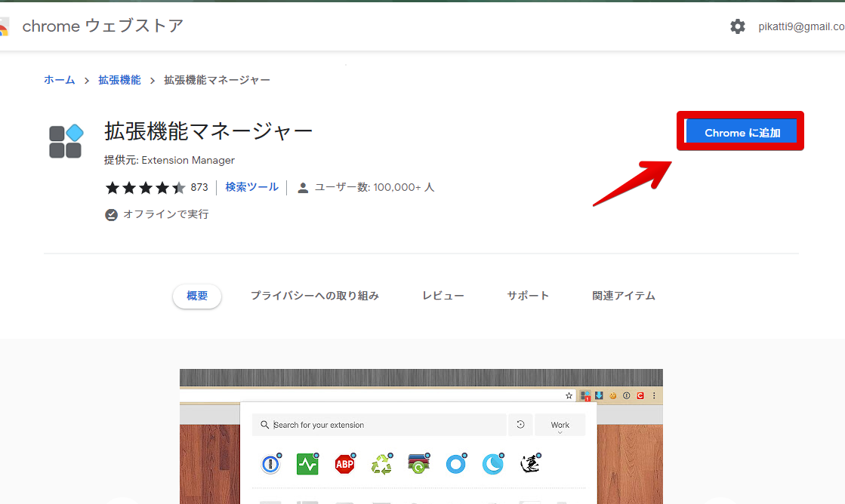
Task: Click the history refresh icon in preview
Action: pos(520,424)
